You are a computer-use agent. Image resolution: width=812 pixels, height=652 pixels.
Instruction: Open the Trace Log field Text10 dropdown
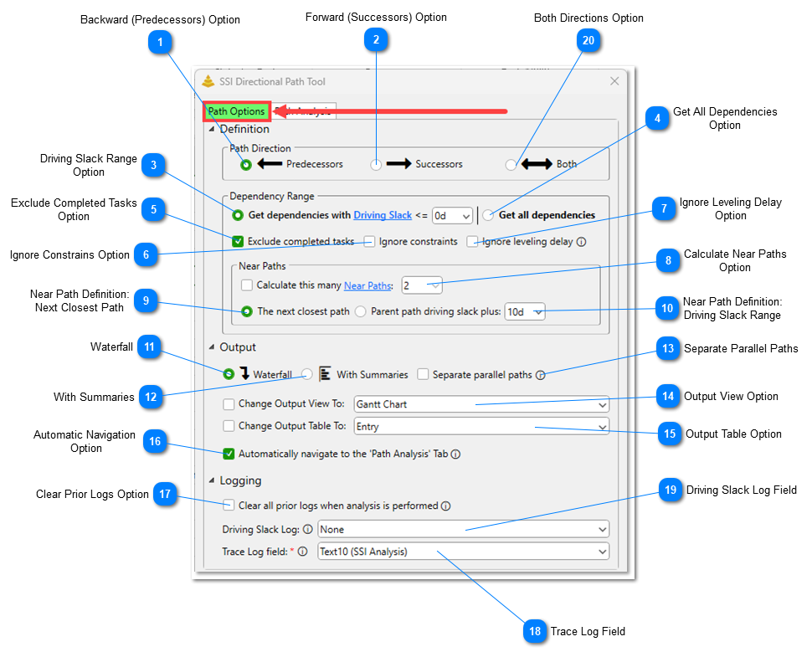pos(463,552)
